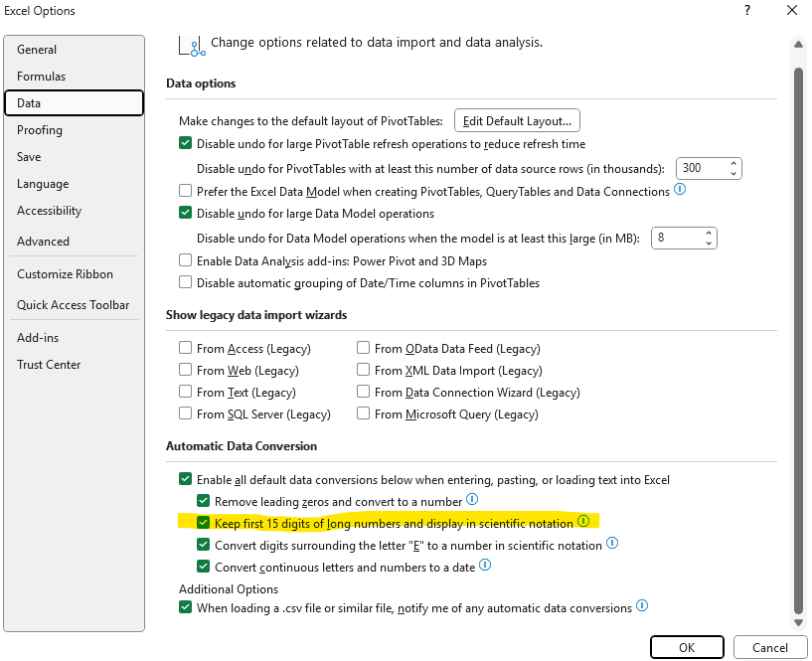
Task: Open the Trust Center category
Action: (x=74, y=365)
